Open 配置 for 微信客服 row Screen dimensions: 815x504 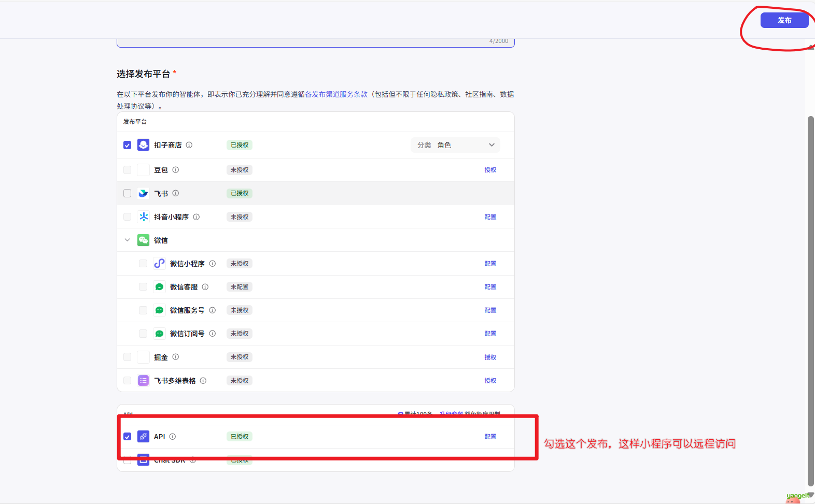(490, 287)
